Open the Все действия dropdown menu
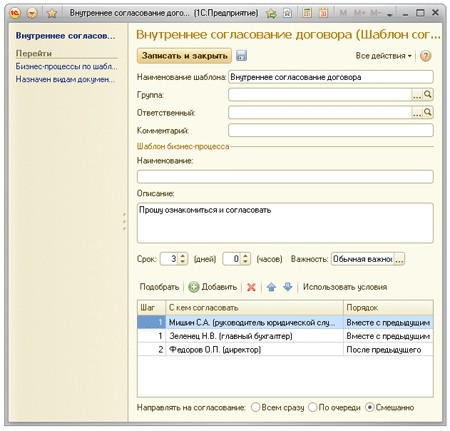This screenshot has width=450, height=431. point(383,56)
